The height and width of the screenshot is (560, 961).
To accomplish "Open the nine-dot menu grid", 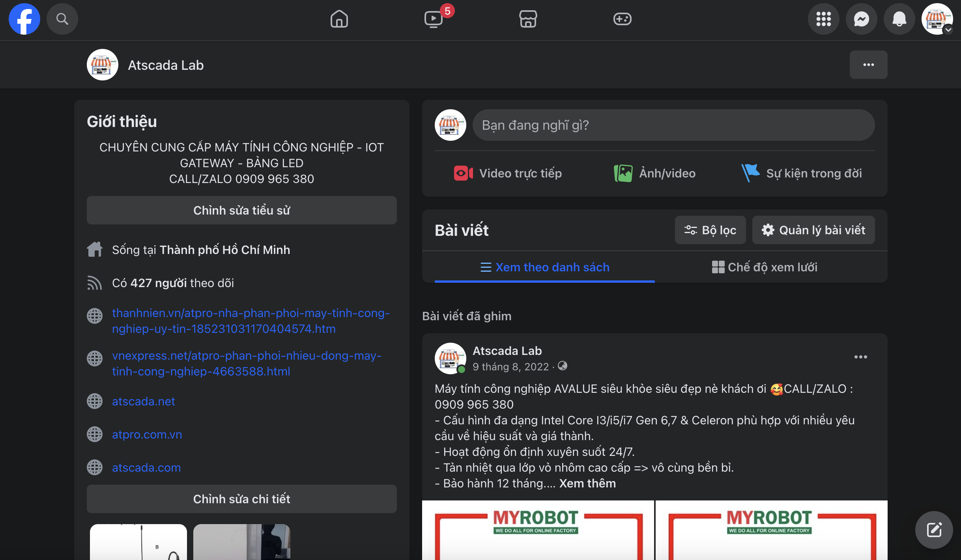I will pos(823,19).
